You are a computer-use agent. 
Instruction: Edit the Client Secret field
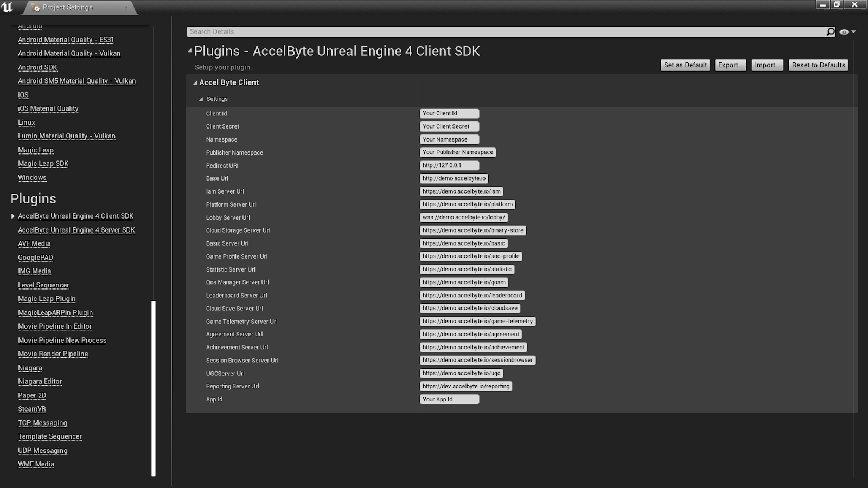point(450,126)
